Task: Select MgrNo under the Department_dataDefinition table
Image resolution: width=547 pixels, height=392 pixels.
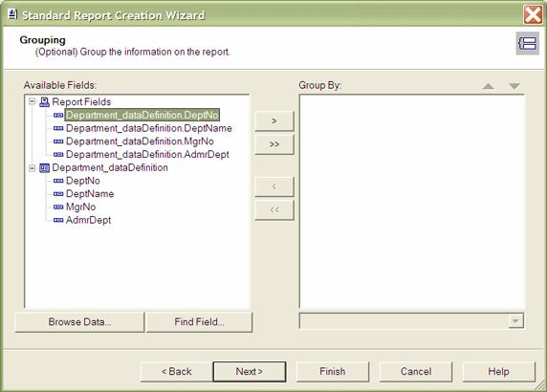Action: click(81, 207)
